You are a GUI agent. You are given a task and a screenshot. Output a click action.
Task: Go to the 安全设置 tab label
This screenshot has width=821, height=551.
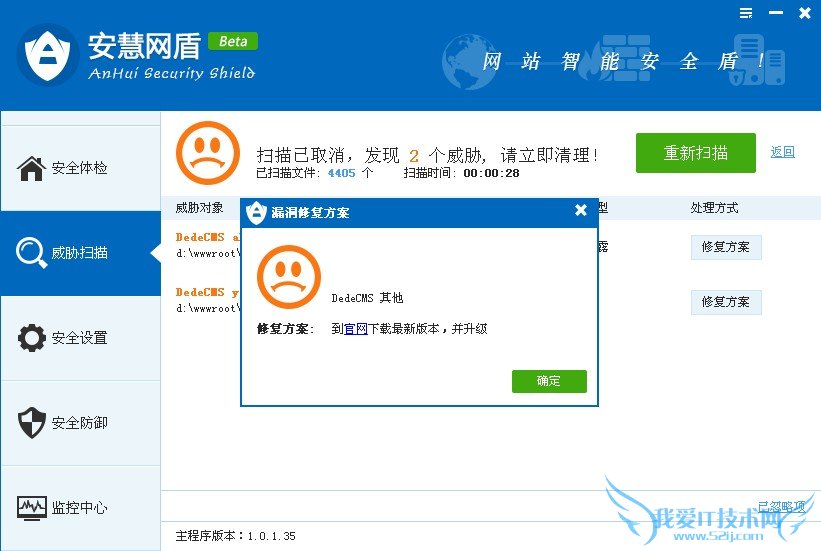pyautogui.click(x=80, y=338)
